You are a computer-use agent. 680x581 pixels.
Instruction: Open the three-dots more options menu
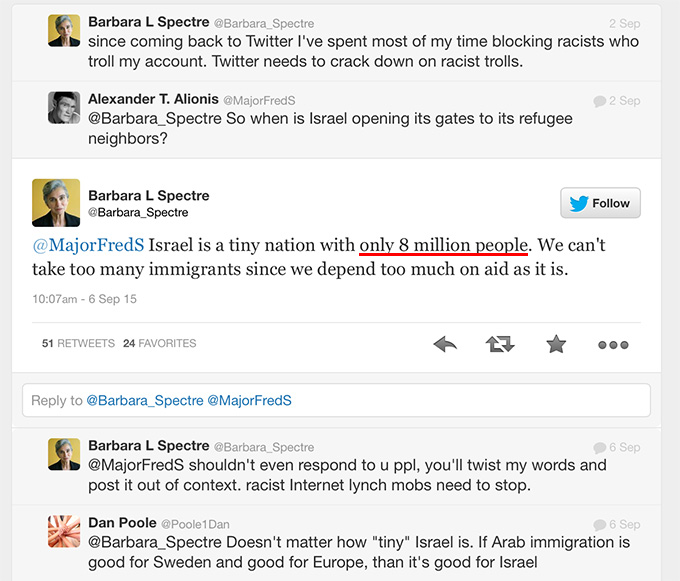coord(613,345)
